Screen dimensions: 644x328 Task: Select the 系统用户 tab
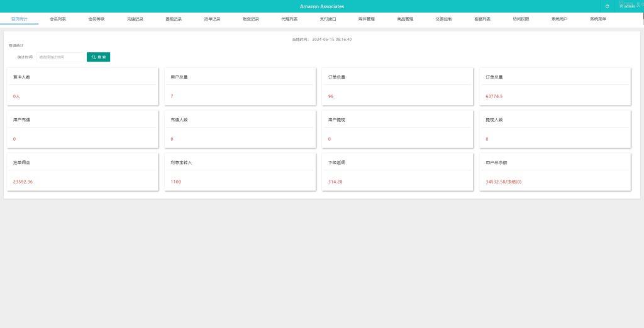coord(559,19)
